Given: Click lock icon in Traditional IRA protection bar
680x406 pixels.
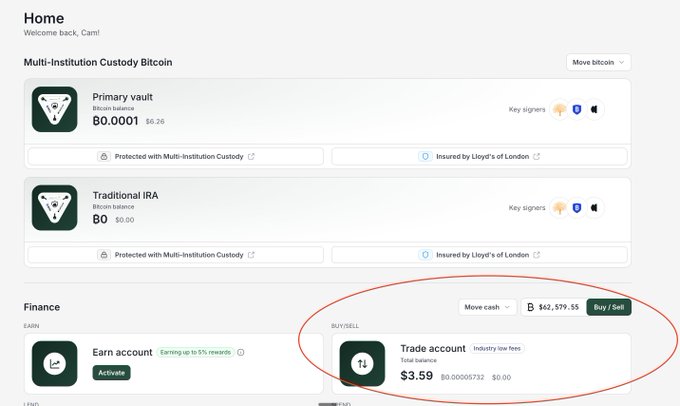Looking at the screenshot, I should point(104,255).
